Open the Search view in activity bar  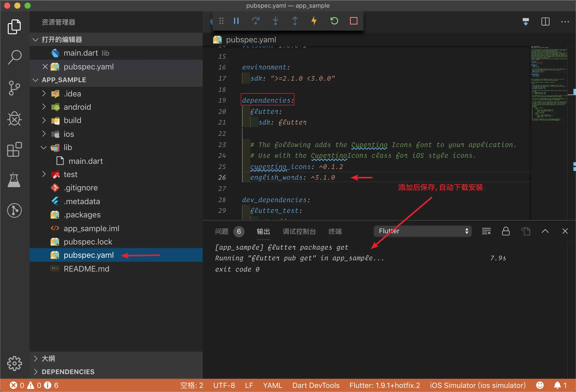(x=15, y=57)
